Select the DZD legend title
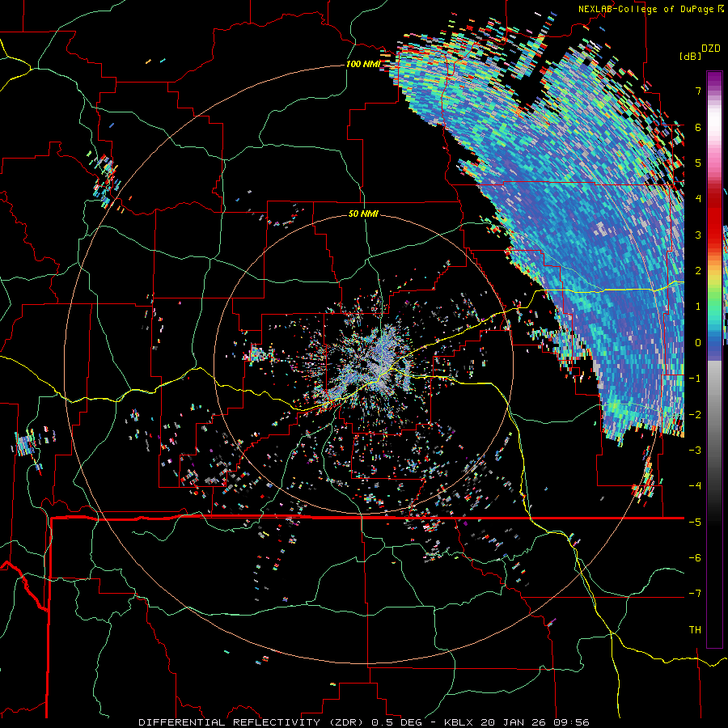728x728 pixels. coord(711,49)
